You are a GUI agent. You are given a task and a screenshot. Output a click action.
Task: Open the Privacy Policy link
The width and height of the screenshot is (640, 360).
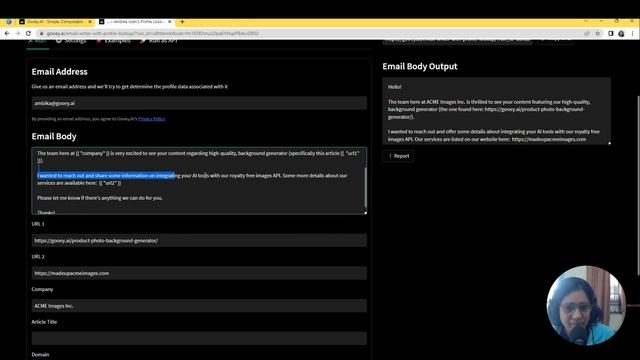pyautogui.click(x=151, y=119)
